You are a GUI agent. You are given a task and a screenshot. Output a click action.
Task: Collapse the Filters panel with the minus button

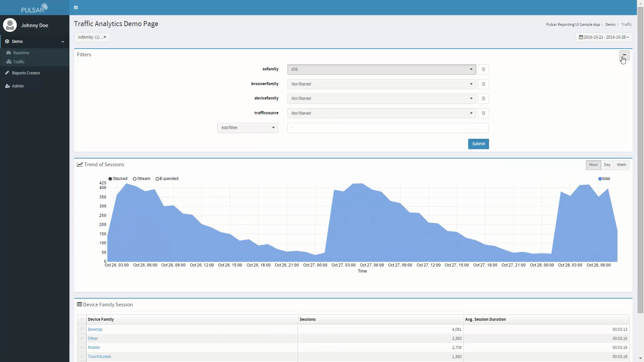click(624, 55)
